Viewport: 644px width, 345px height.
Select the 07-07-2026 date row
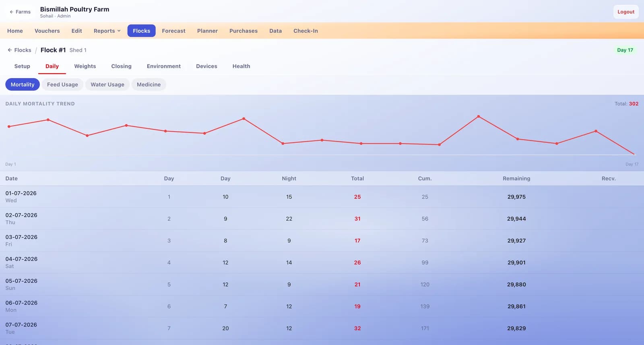[x=322, y=328]
